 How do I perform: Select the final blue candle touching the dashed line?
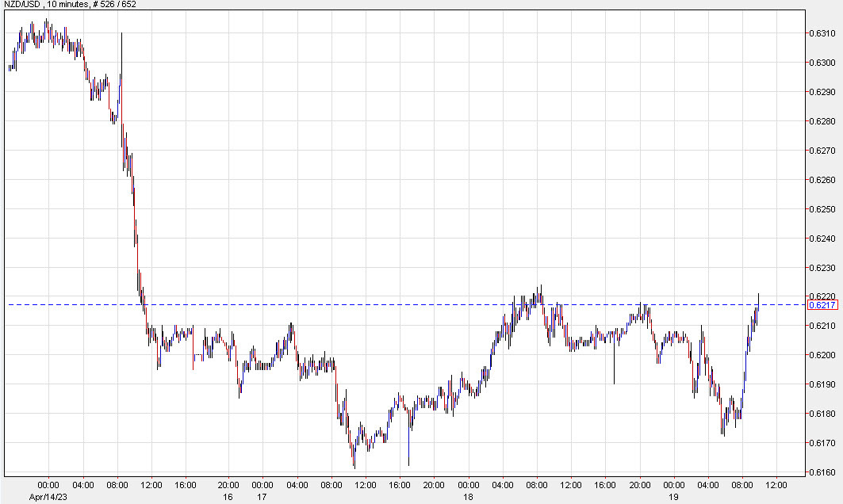coord(757,305)
